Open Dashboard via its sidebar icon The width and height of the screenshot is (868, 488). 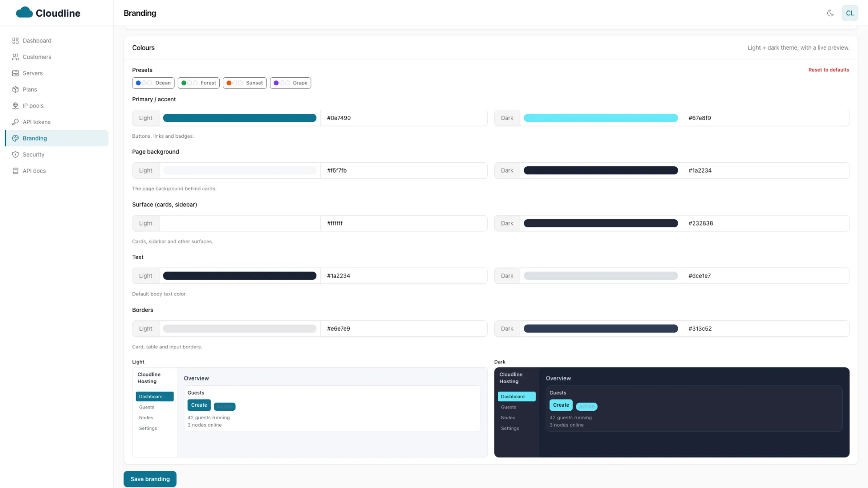15,41
